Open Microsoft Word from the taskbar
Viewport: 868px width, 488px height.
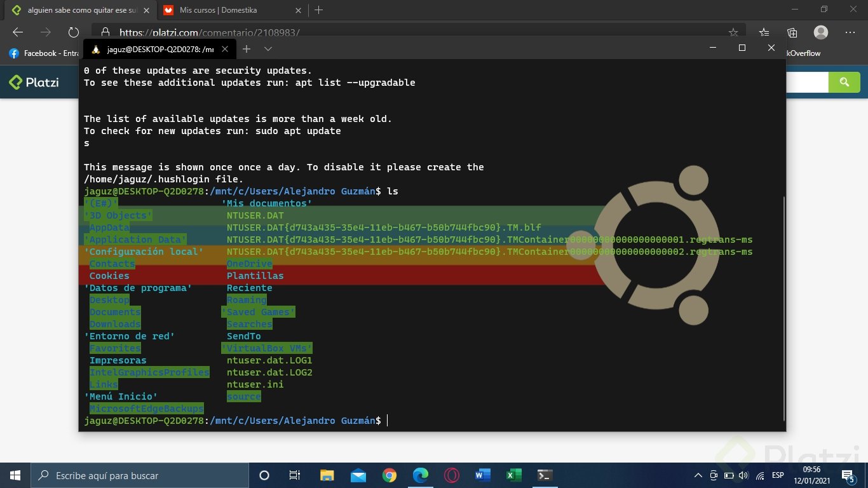483,475
